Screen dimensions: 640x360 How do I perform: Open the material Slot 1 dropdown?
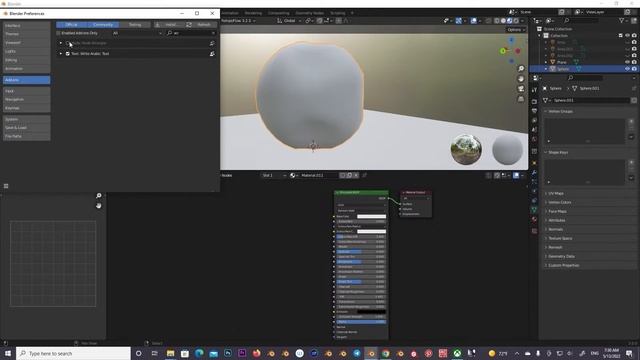coord(273,176)
